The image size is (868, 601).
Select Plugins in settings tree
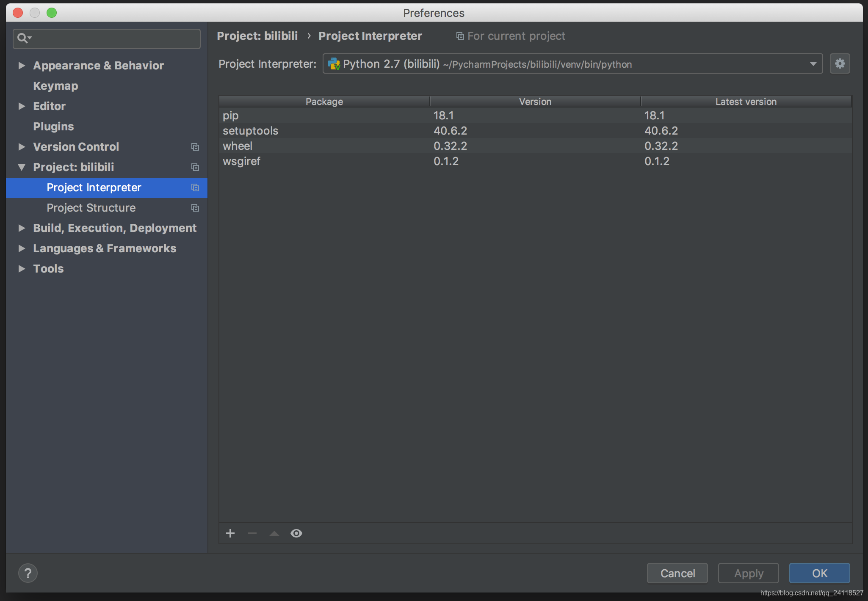53,127
